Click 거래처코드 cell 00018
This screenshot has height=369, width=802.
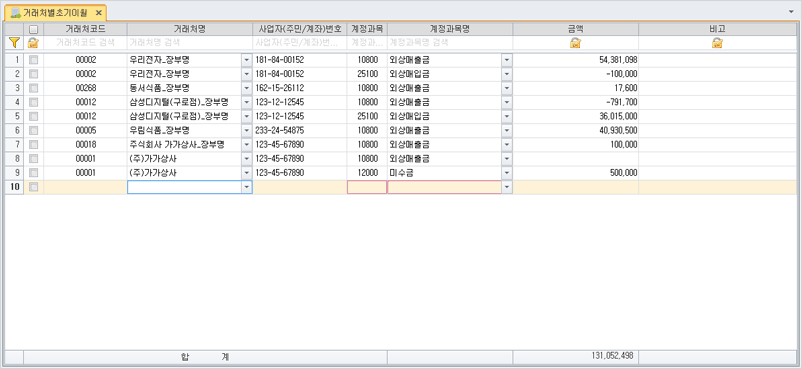tap(85, 144)
